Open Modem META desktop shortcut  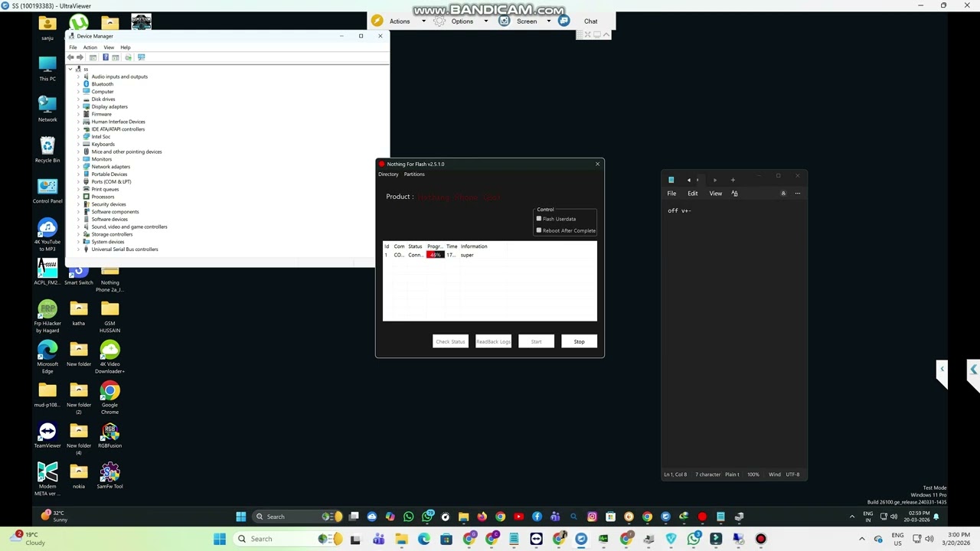[x=47, y=478]
